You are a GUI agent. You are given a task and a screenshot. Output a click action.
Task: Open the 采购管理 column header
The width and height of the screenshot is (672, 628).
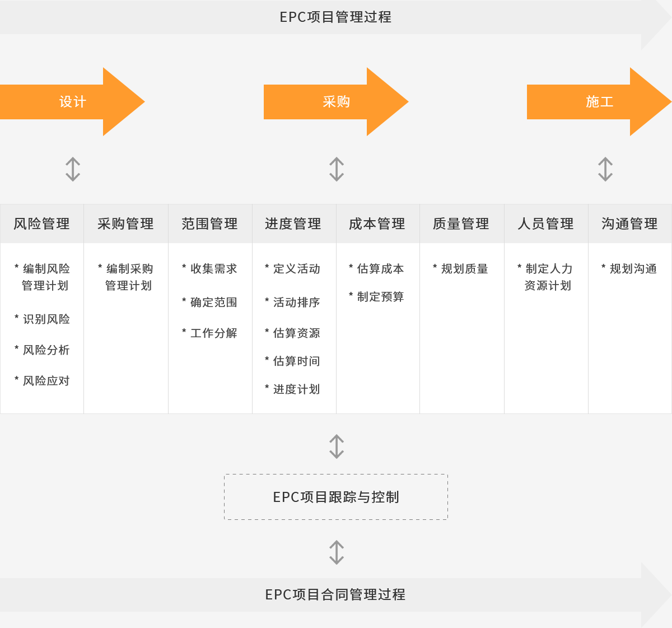point(126,224)
